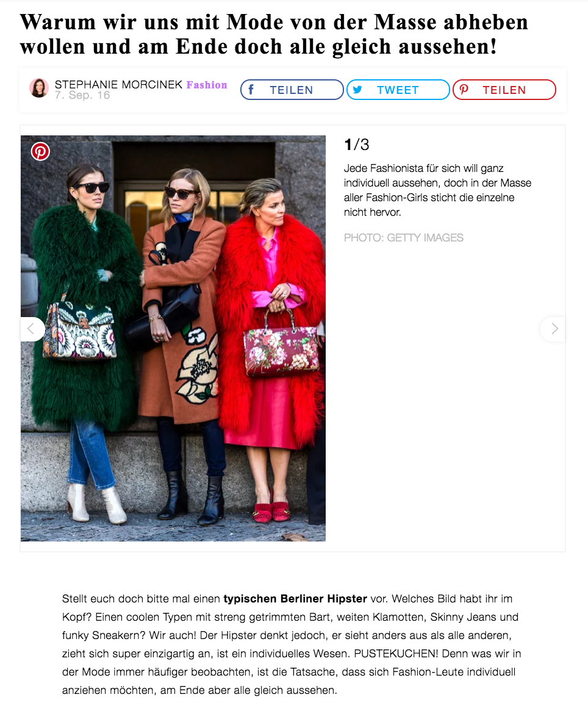Click the article headline about Mode and Masse
This screenshot has width=588, height=711.
(x=274, y=34)
